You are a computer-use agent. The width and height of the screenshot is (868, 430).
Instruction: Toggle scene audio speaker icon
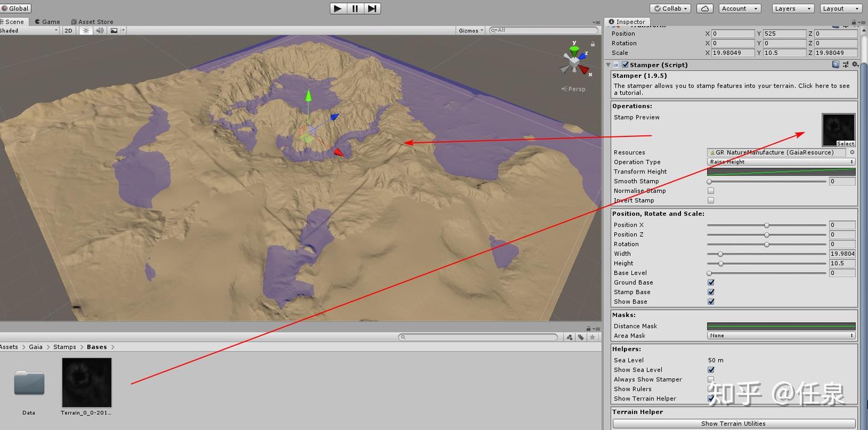[x=99, y=30]
